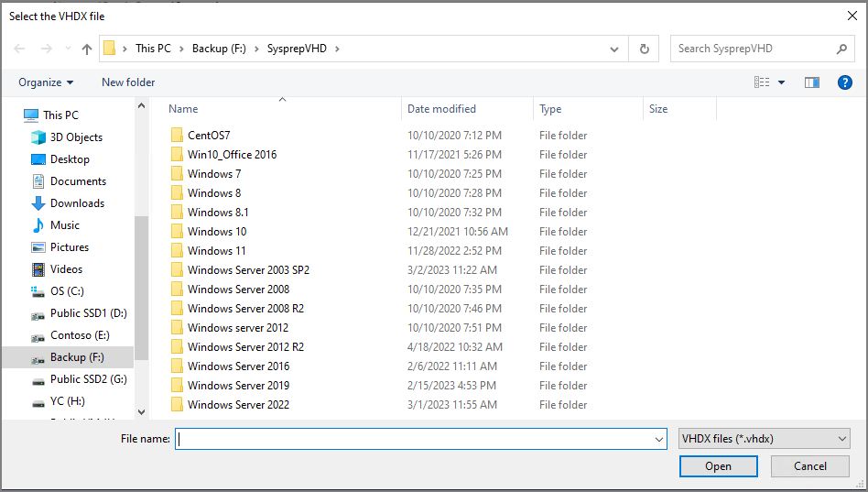Select the Windows server 2012 folder
Image resolution: width=868 pixels, height=492 pixels.
coord(238,328)
